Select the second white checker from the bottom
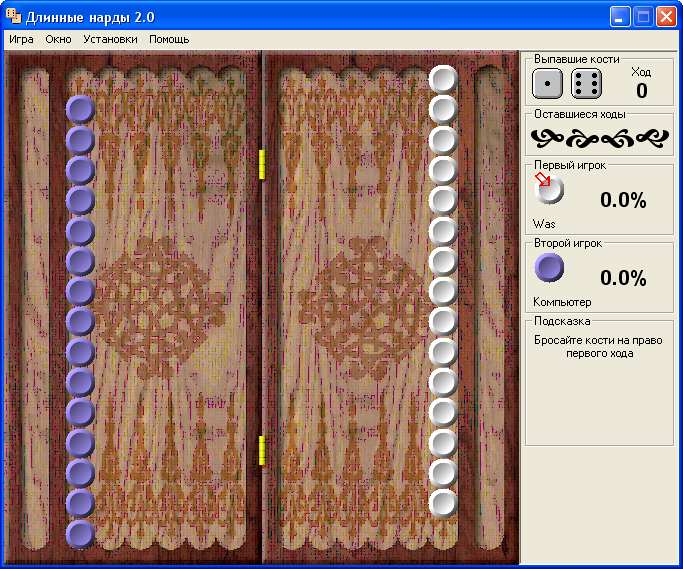The width and height of the screenshot is (683, 569). click(x=443, y=473)
